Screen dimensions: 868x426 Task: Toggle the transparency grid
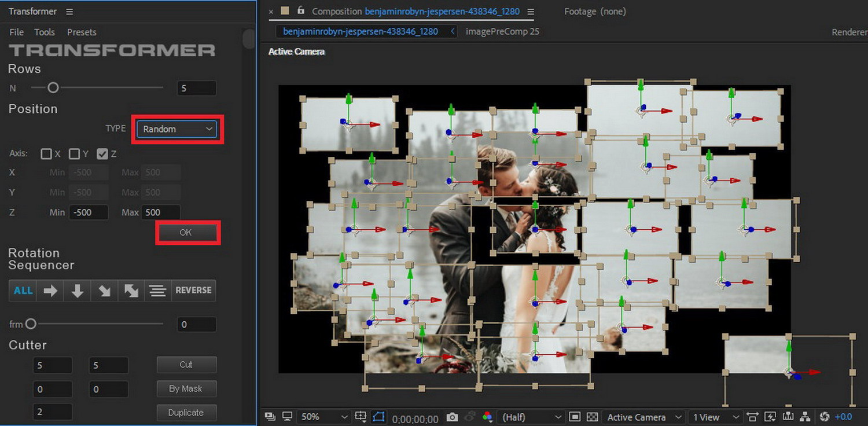(x=592, y=417)
